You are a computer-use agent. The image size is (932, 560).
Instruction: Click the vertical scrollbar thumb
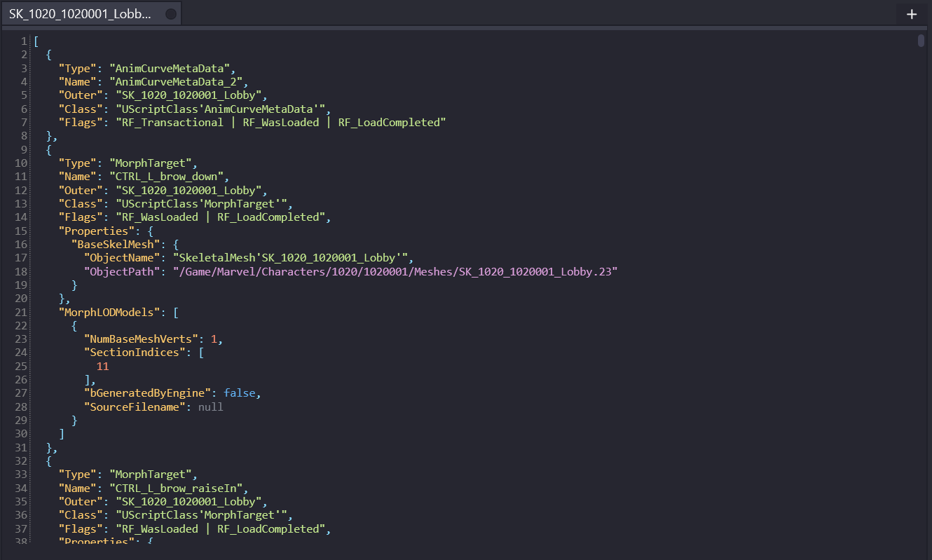(921, 41)
